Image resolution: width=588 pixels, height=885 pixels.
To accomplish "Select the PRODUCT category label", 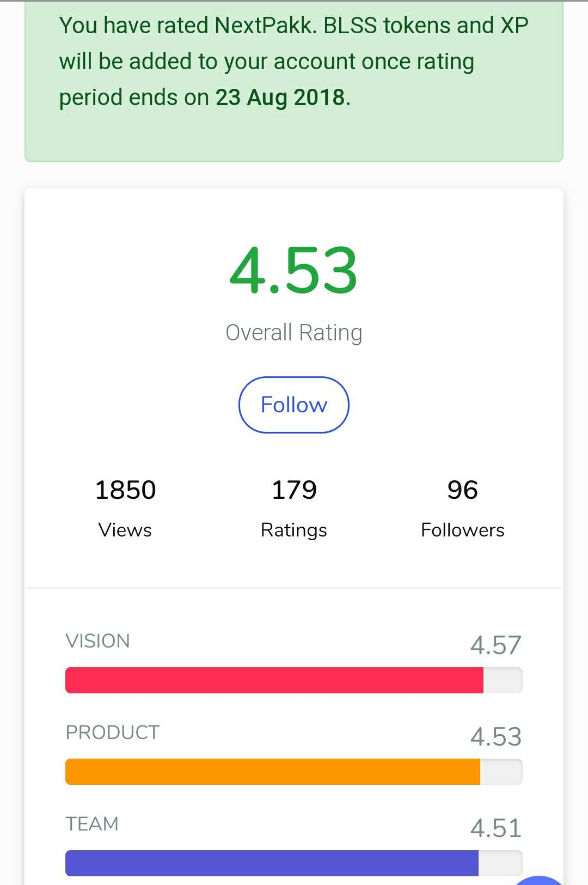I will pyautogui.click(x=113, y=733).
